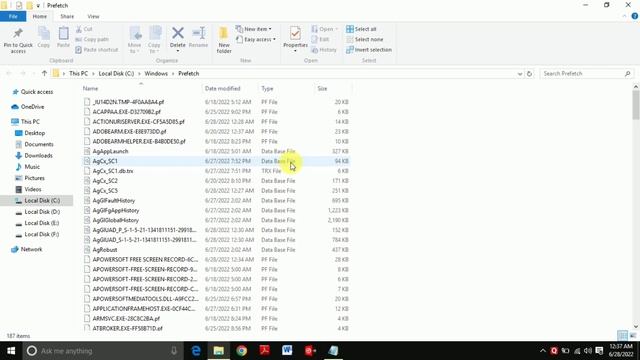Select OneDrive in the sidebar
The image size is (640, 360).
pyautogui.click(x=28, y=107)
